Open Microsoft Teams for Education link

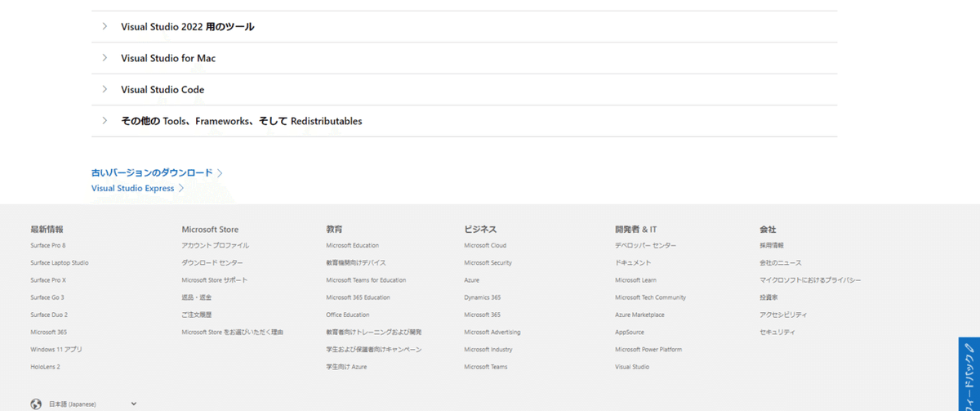[366, 280]
